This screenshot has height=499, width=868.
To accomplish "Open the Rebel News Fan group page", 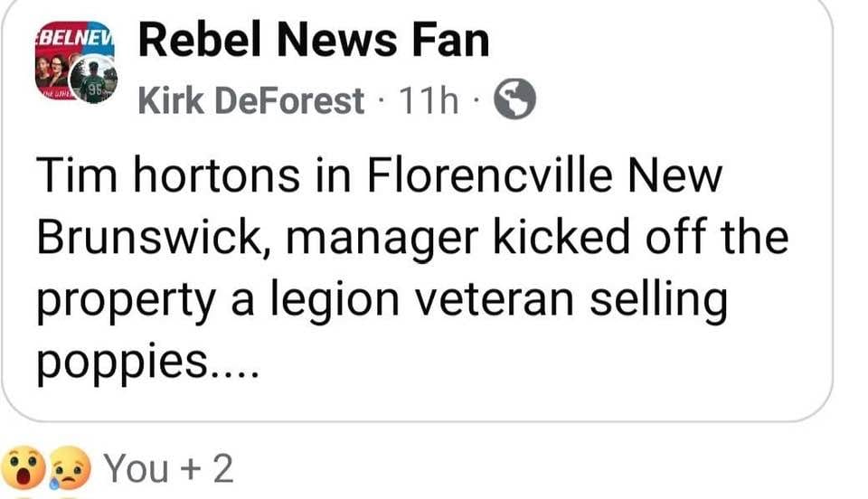I will pos(313,41).
